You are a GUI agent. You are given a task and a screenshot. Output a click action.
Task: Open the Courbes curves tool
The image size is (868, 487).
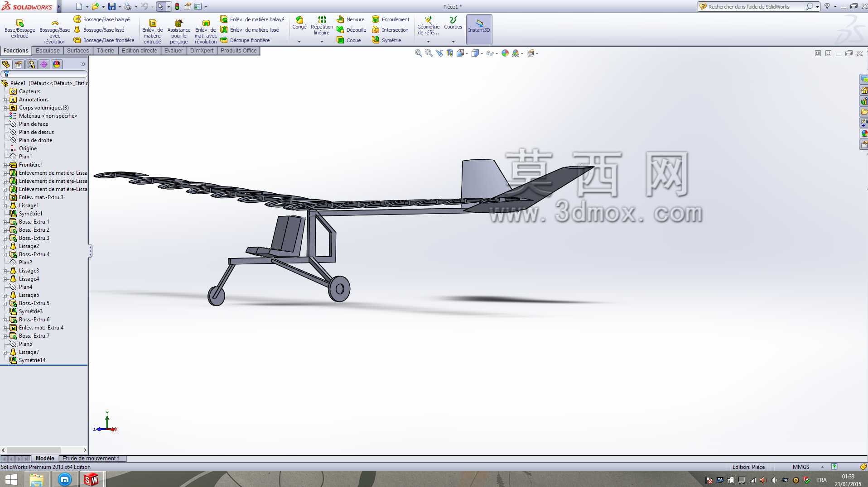(453, 23)
